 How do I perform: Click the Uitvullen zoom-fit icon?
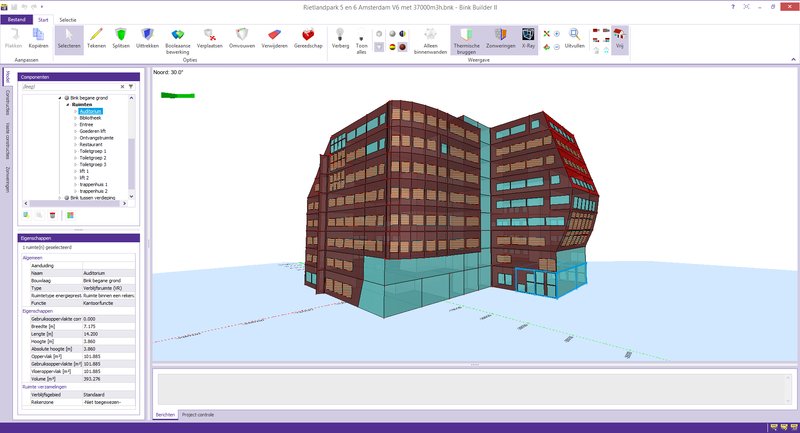pyautogui.click(x=574, y=39)
